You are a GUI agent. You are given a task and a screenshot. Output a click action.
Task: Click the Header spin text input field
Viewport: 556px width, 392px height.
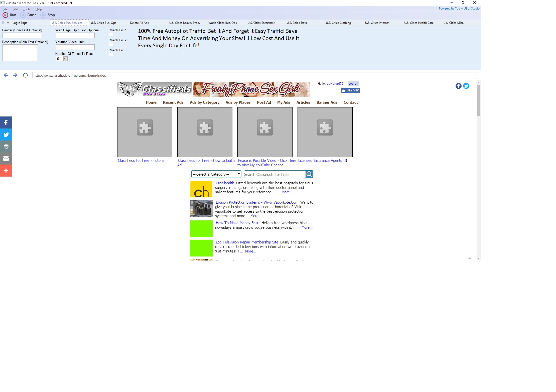22,36
